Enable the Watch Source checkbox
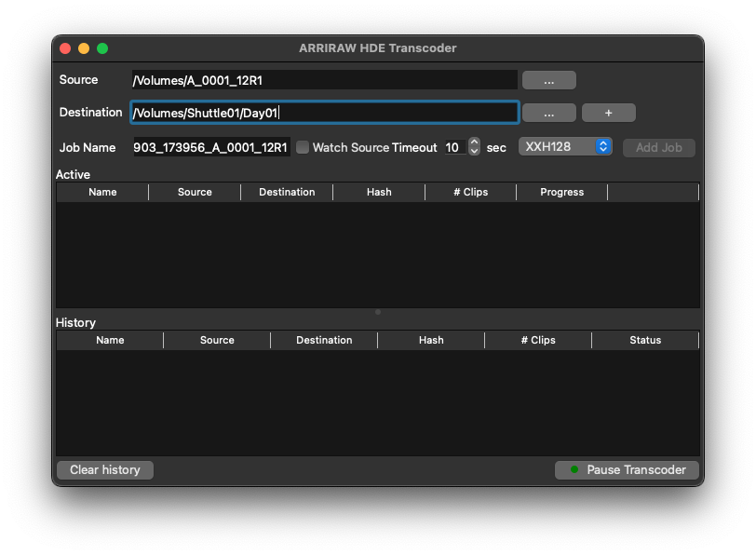Viewport: 756px width, 555px height. coord(303,147)
